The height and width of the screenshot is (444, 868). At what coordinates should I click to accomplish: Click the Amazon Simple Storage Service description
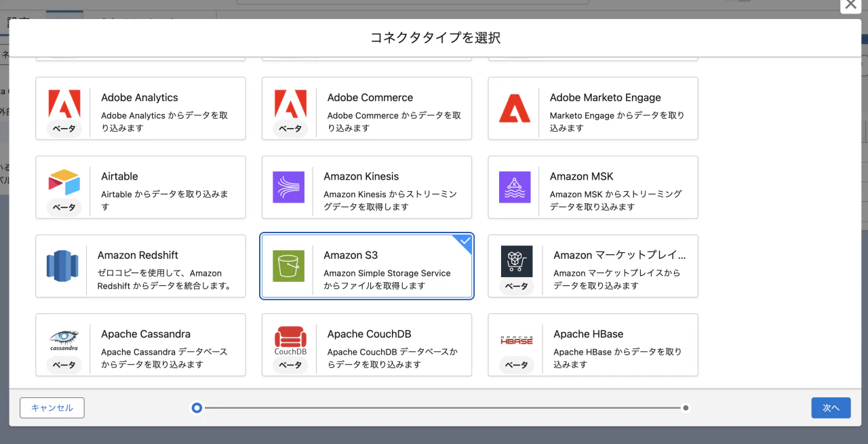[x=387, y=279]
